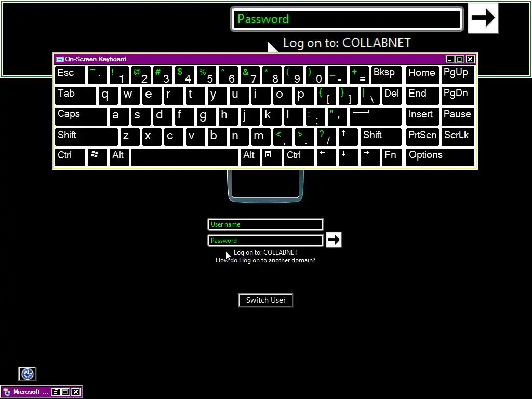Viewport: 532px width, 399px height.
Task: Toggle the Fn key
Action: coord(392,157)
